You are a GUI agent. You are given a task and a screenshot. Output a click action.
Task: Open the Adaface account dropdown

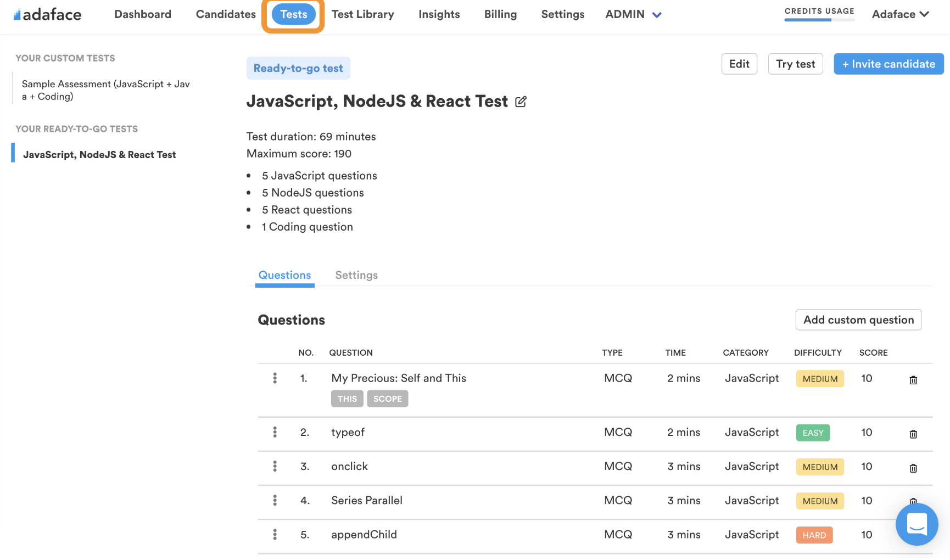901,14
